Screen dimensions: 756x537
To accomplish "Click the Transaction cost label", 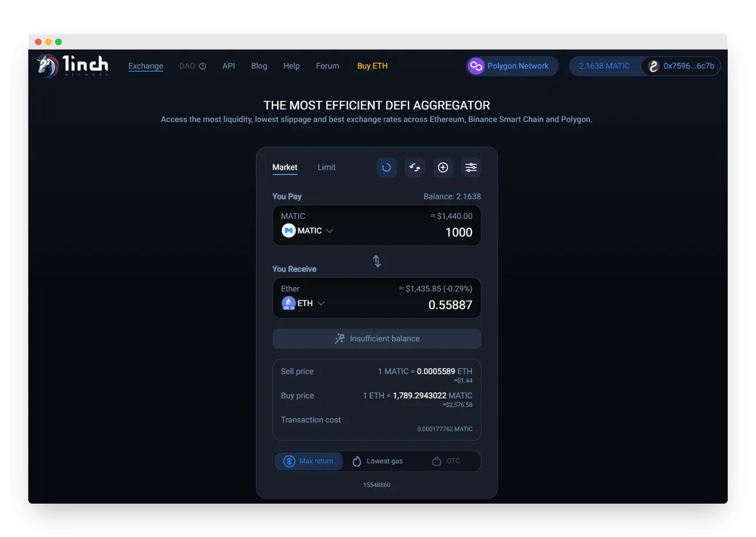I will click(311, 420).
